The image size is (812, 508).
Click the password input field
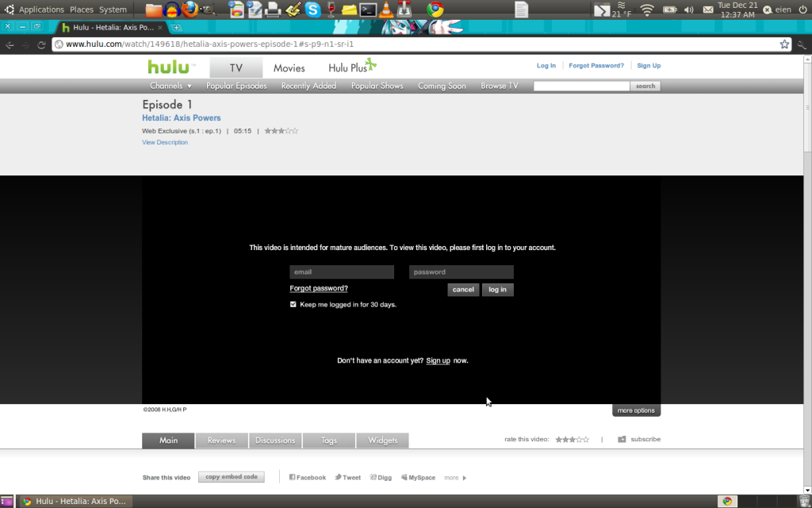(x=462, y=271)
